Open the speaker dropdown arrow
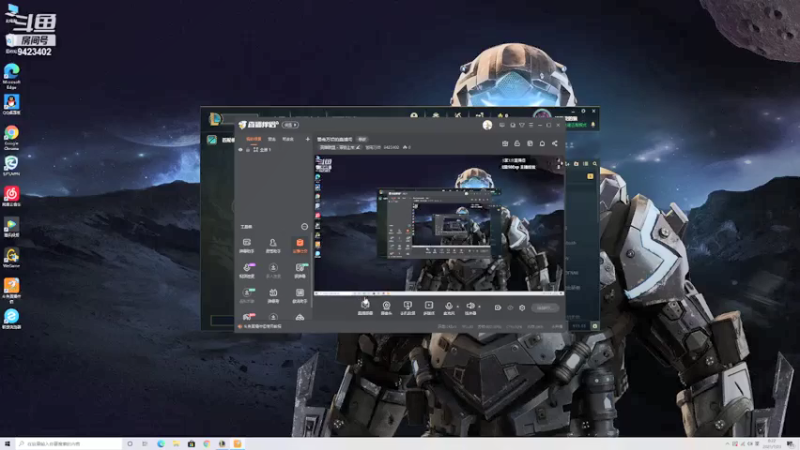Image resolution: width=800 pixels, height=450 pixels. [479, 307]
